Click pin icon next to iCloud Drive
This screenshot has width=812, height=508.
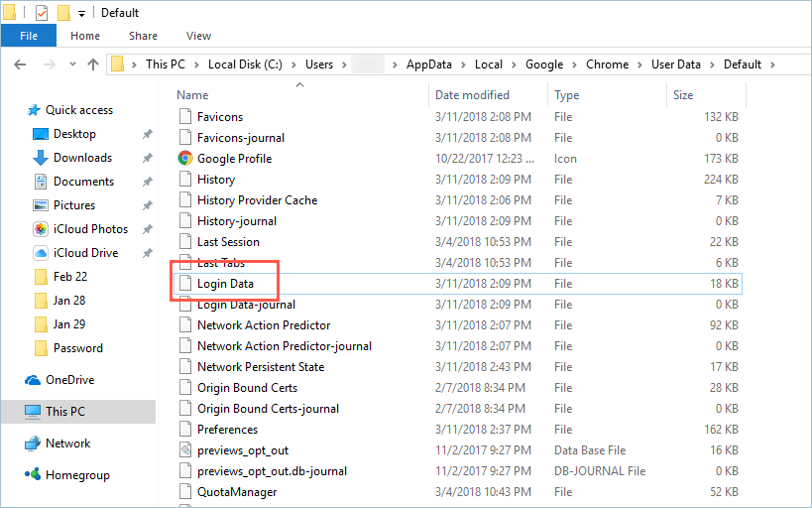click(x=147, y=253)
